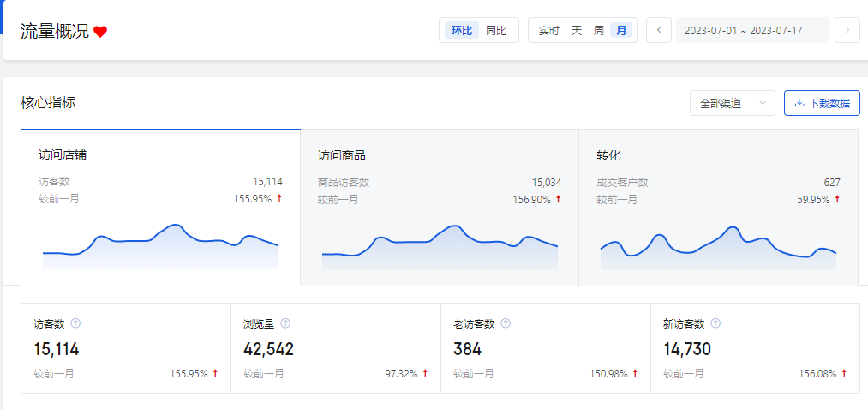Go to next date range arrow

(847, 30)
